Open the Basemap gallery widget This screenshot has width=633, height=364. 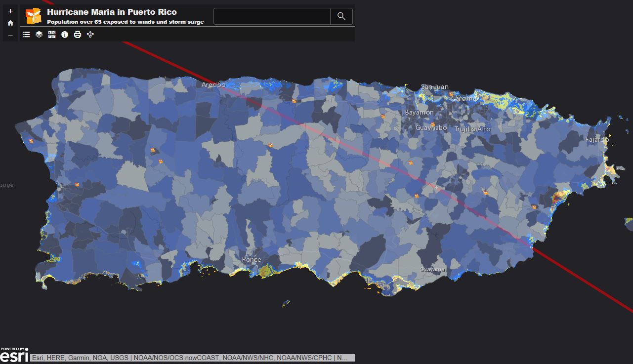click(52, 35)
